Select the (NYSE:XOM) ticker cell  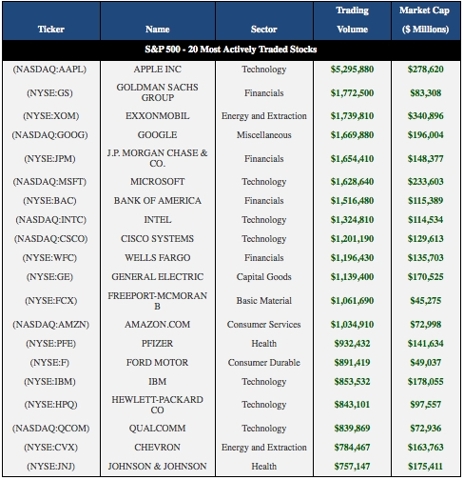(x=51, y=116)
